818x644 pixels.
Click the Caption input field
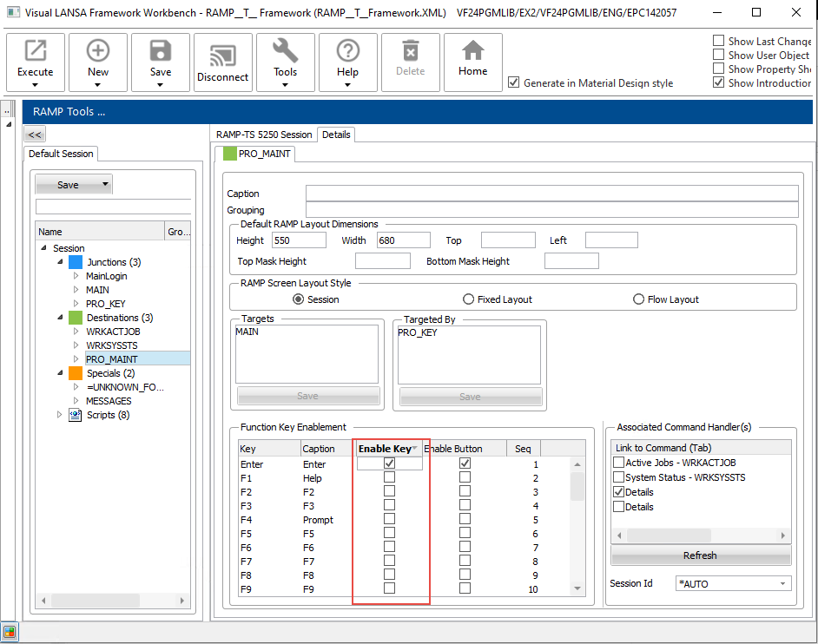coord(551,194)
